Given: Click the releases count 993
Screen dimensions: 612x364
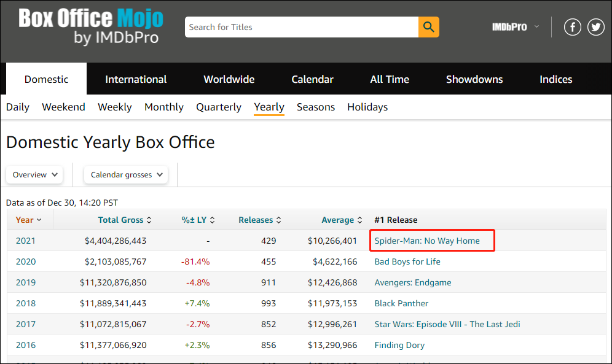Looking at the screenshot, I should [x=269, y=303].
